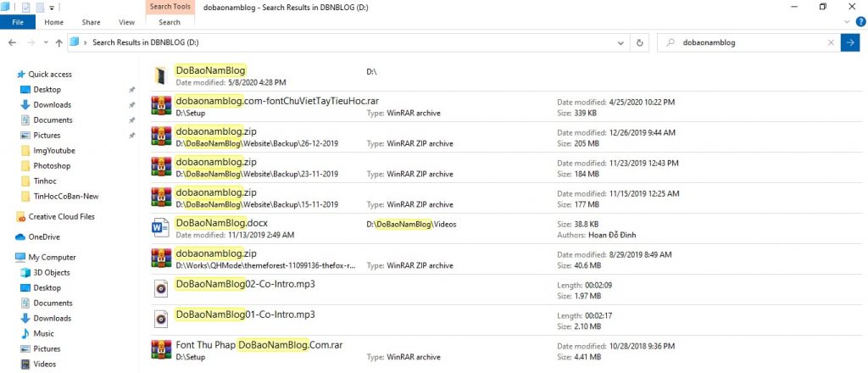Screen dimensions: 868x373
Task: Expand the address bar history dropdown
Action: tap(621, 42)
